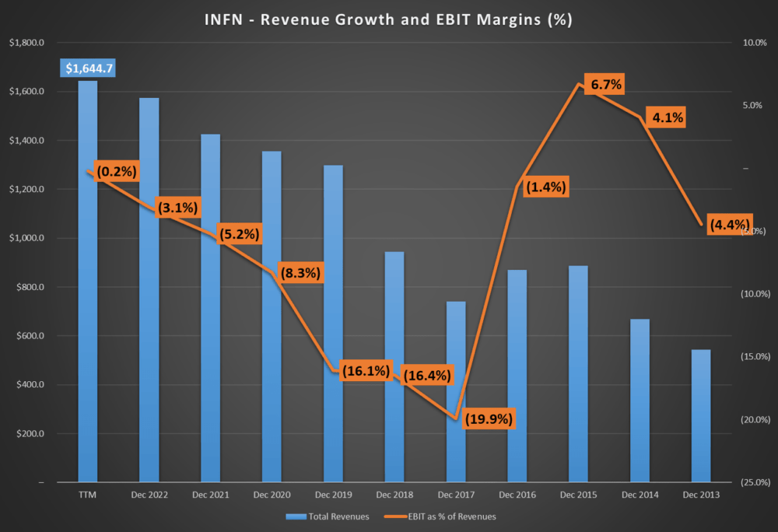Select the Dec 2022 revenue bar
The height and width of the screenshot is (532, 778).
(149, 290)
